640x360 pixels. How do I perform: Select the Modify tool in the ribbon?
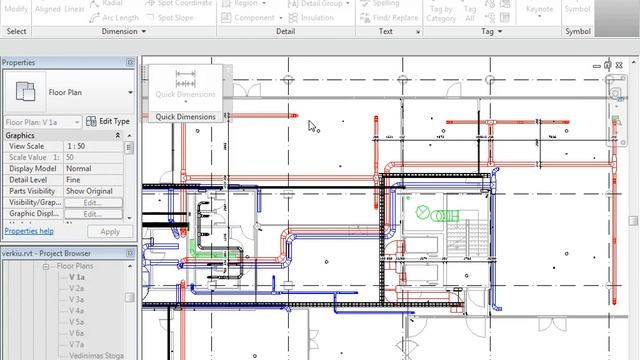click(x=16, y=9)
